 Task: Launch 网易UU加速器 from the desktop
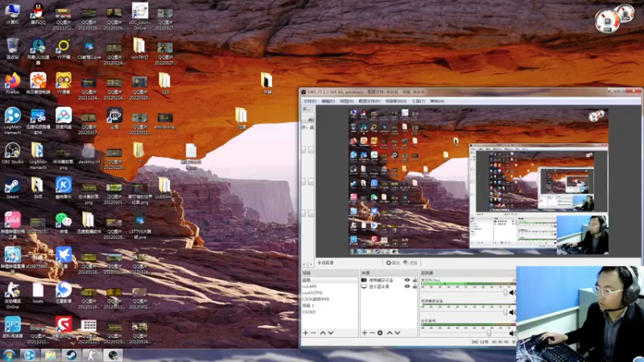38,51
